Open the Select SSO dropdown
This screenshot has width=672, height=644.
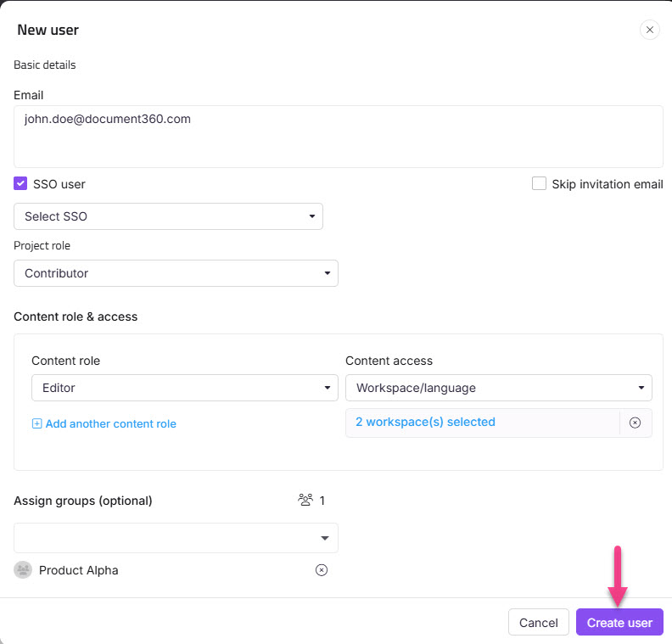point(168,216)
